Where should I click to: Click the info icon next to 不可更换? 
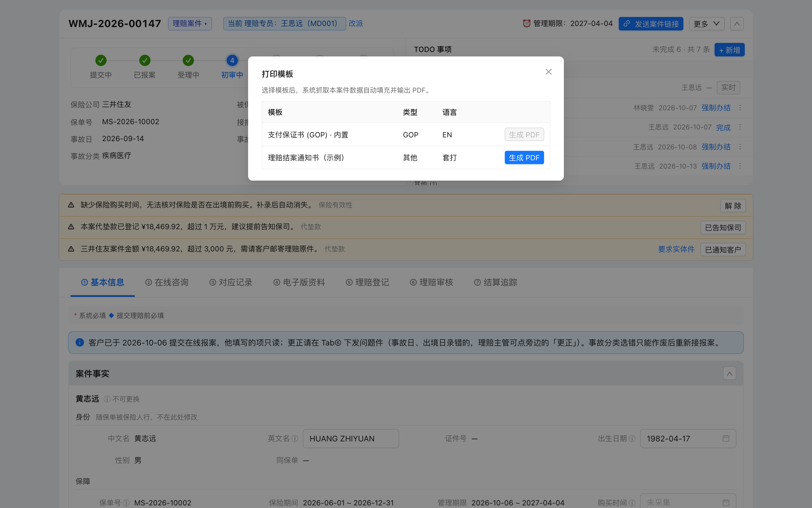(x=107, y=399)
